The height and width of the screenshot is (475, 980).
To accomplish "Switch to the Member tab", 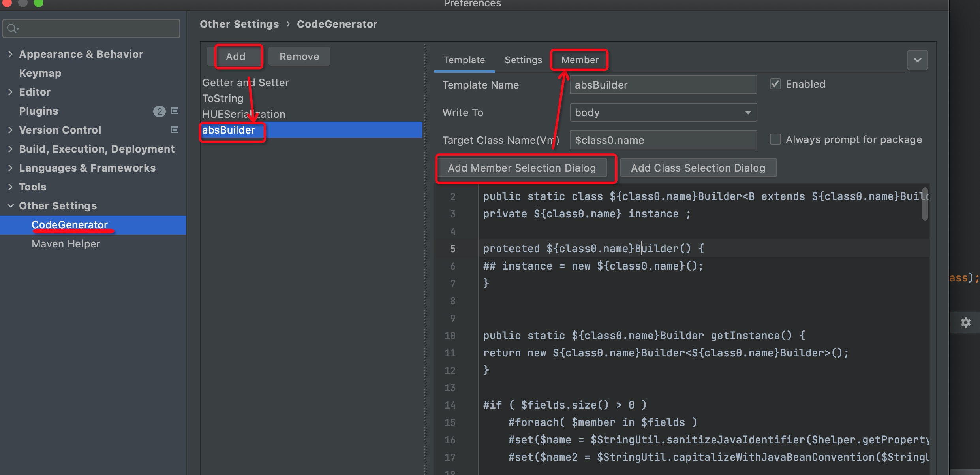I will [579, 60].
